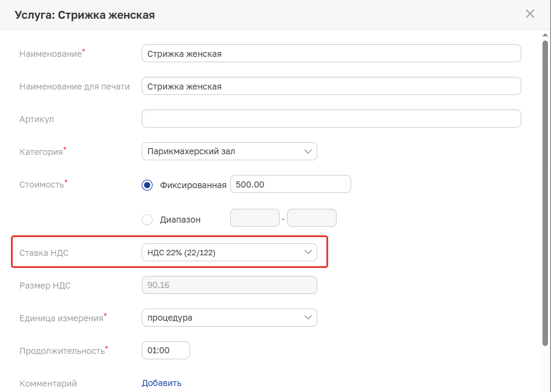The image size is (551, 392).
Task: Select the Диапазон cost radio button
Action: click(147, 220)
